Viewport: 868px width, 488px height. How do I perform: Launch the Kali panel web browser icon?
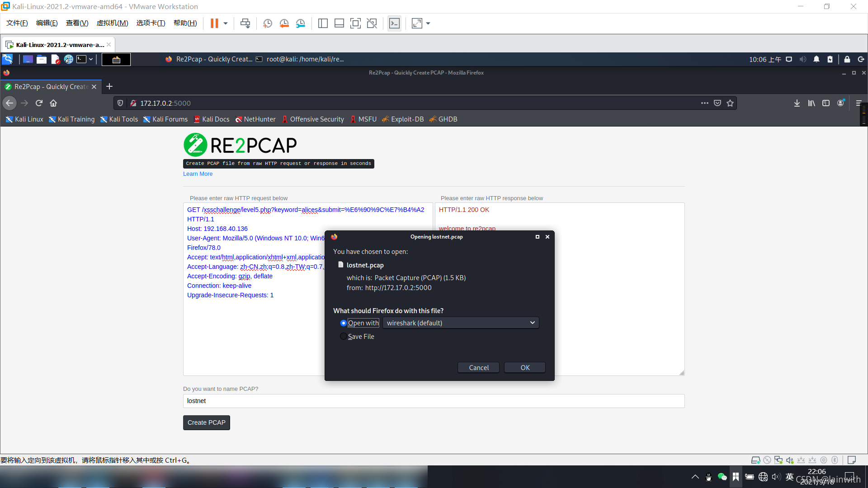click(68, 59)
